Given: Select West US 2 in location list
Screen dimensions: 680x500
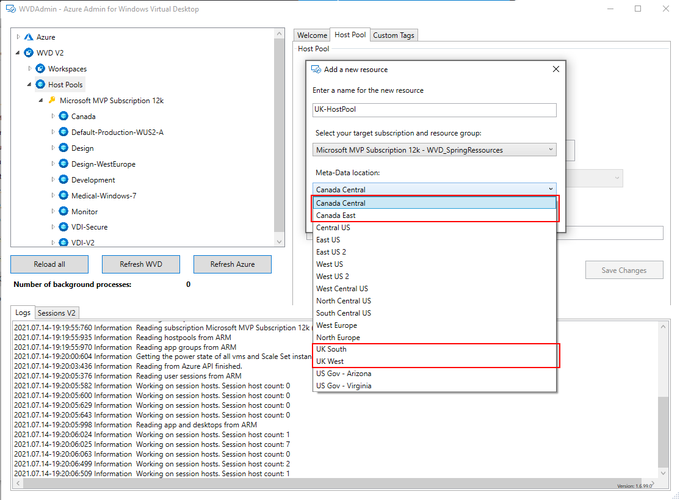Looking at the screenshot, I should click(x=435, y=276).
